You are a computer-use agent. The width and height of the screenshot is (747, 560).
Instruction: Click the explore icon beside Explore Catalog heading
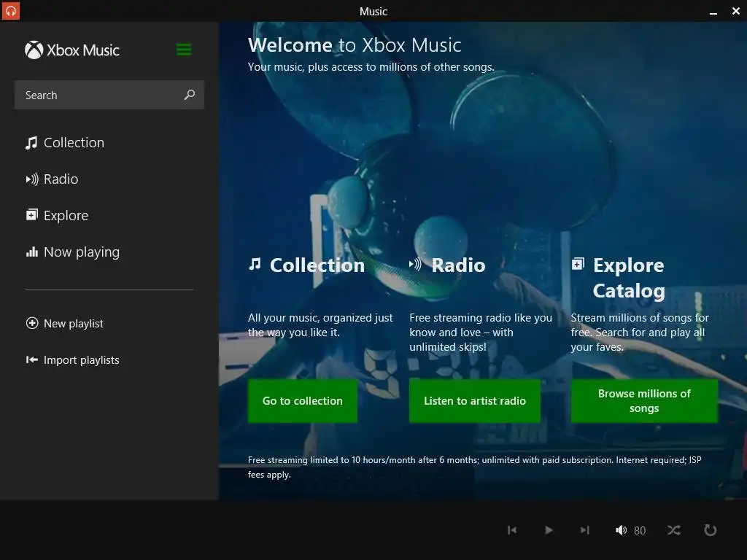[578, 263]
